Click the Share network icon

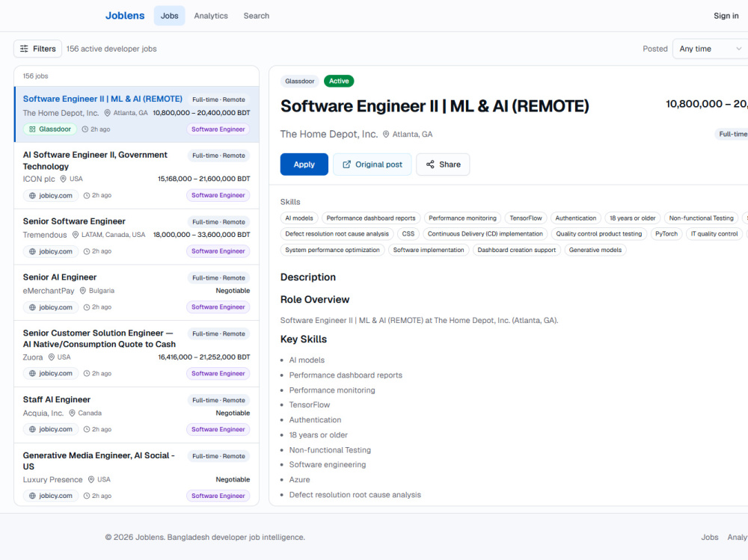click(430, 164)
